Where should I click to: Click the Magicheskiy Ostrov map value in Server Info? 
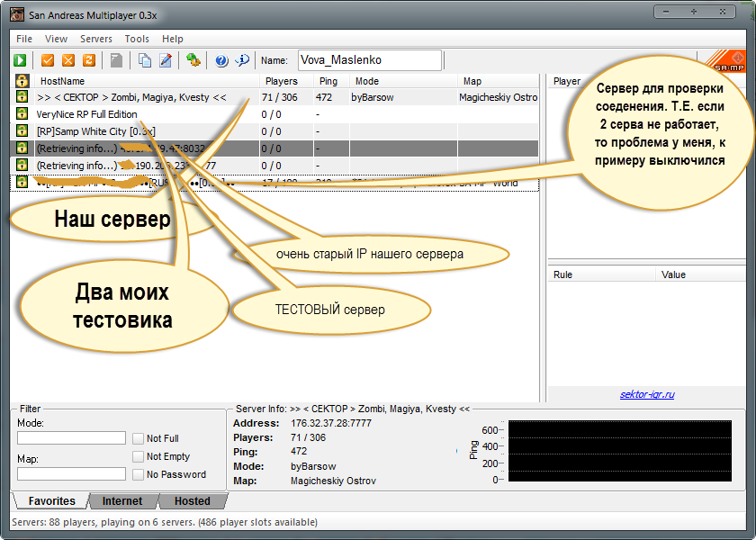point(333,481)
